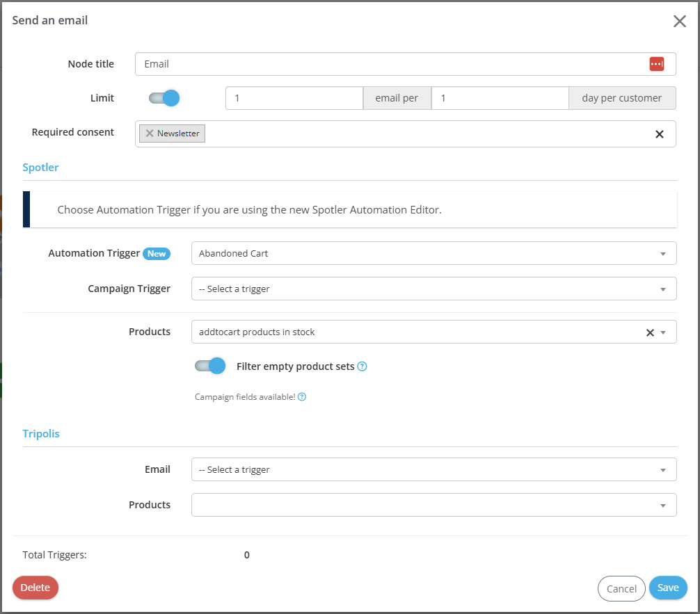Click the New badge beside Automation Trigger
700x614 pixels.
(157, 254)
